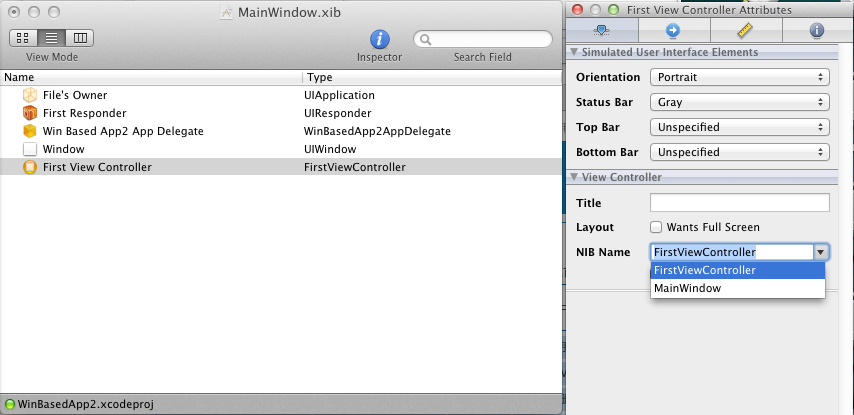Click the First View Controller icon

click(x=29, y=167)
